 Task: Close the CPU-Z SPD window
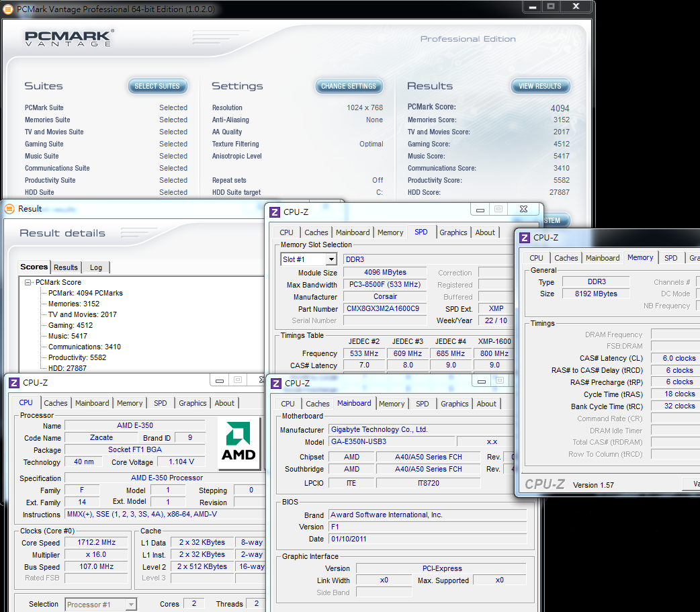pyautogui.click(x=524, y=209)
